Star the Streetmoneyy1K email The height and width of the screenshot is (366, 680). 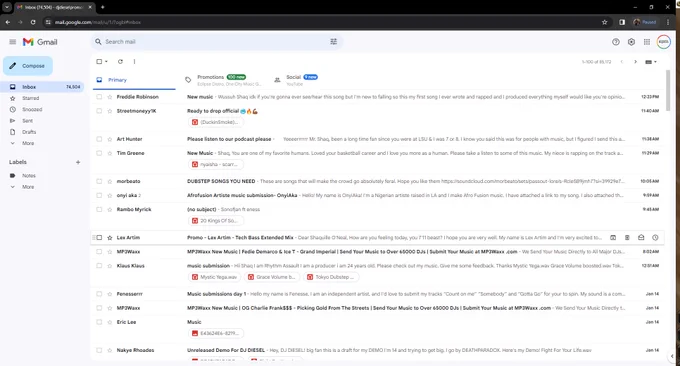click(x=110, y=111)
